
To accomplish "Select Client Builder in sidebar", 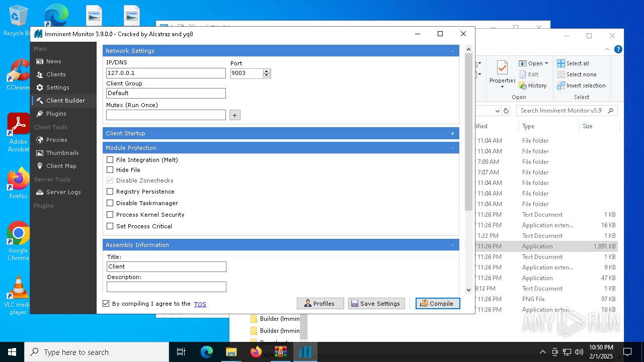I will tap(63, 101).
